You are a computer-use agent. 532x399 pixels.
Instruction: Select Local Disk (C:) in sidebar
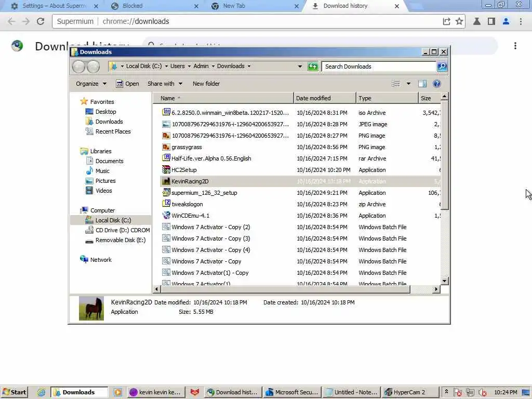pos(108,220)
